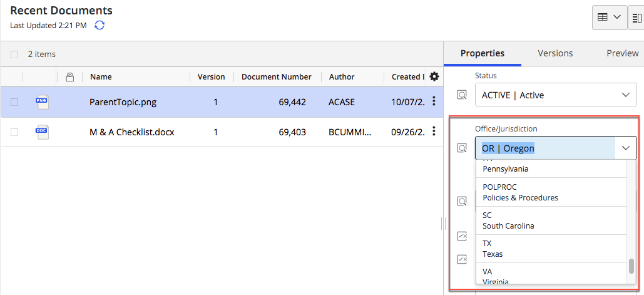Click the DOC file icon for M & A Checklist
Image resolution: width=644 pixels, height=295 pixels.
click(42, 132)
